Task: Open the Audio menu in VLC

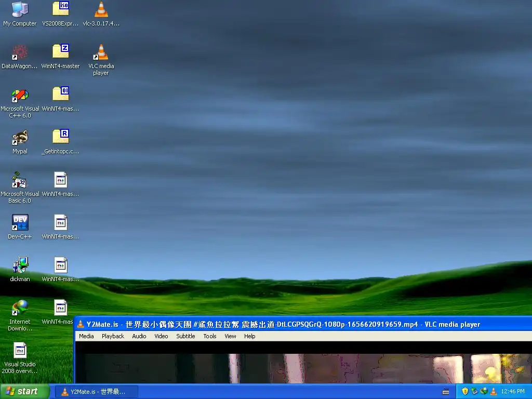Action: pos(139,336)
